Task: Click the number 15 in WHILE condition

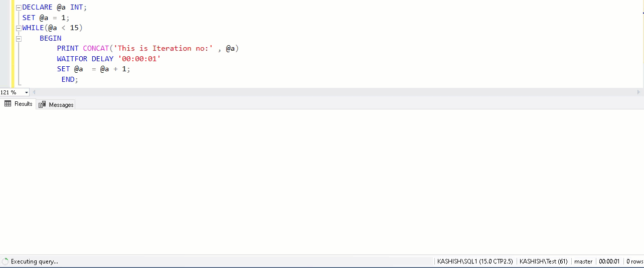Action: pos(74,28)
